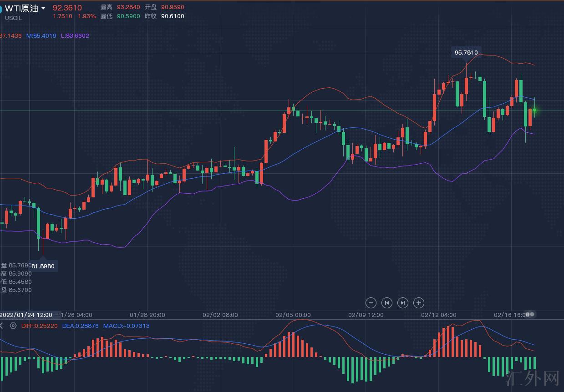Viewport: 564px width, 392px height.
Task: Click the 95.7810 high price label
Action: [466, 52]
